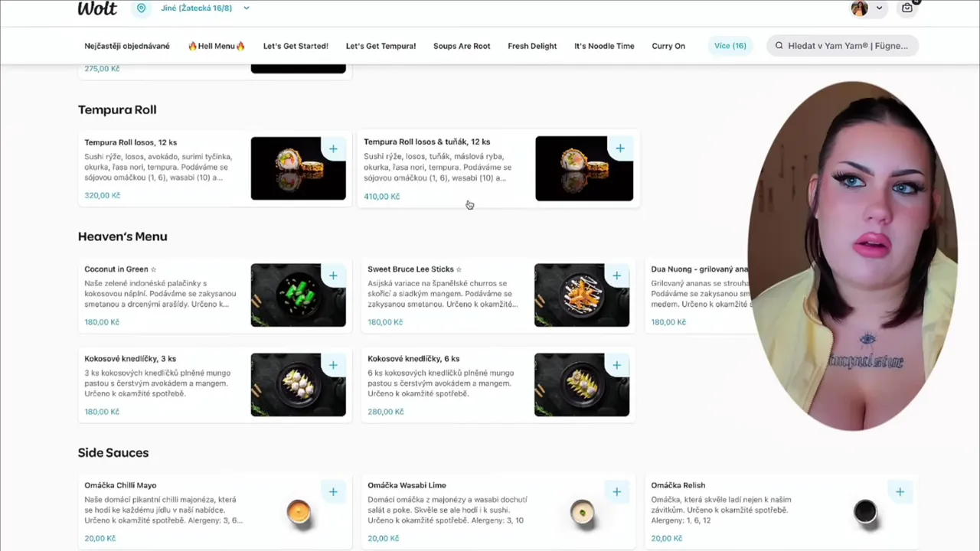View the Omáčka Wasabi Lime photo
Viewport: 980px width, 551px height.
point(583,512)
